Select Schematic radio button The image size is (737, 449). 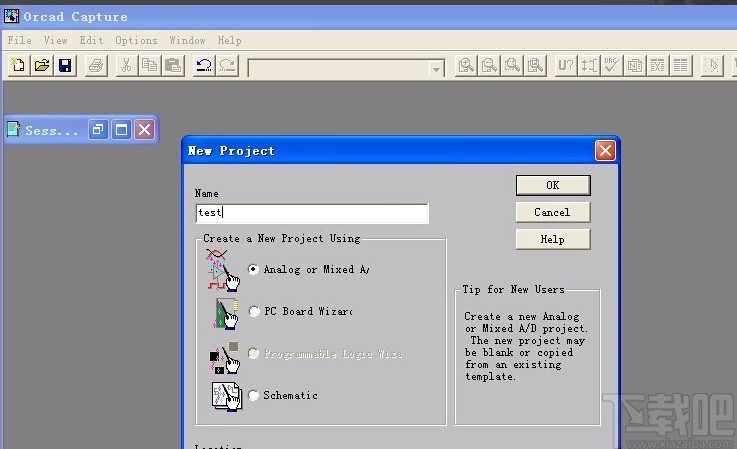(253, 395)
